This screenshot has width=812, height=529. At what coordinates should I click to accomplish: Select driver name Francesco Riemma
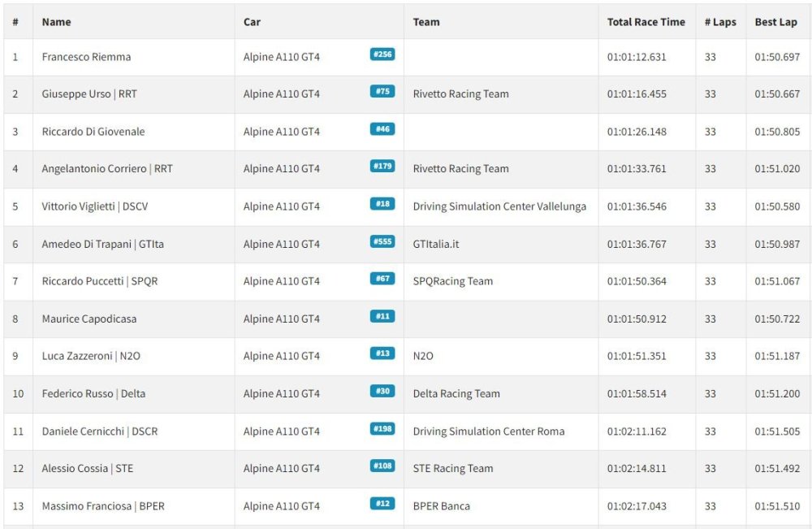click(x=87, y=57)
